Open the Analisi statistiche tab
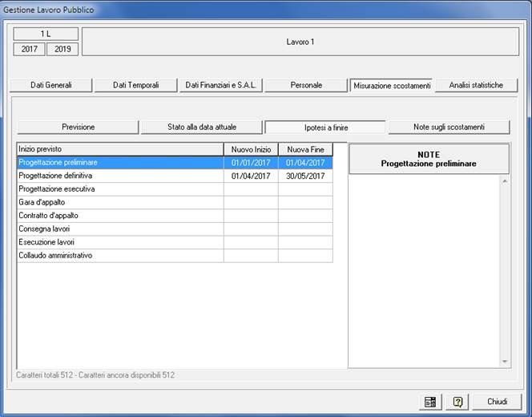 [x=476, y=85]
